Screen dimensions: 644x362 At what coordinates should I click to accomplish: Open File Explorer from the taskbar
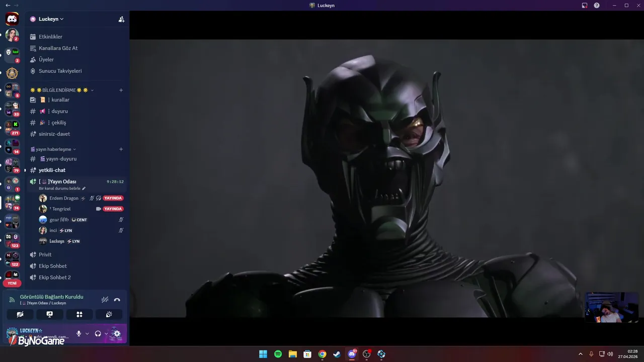point(293,354)
